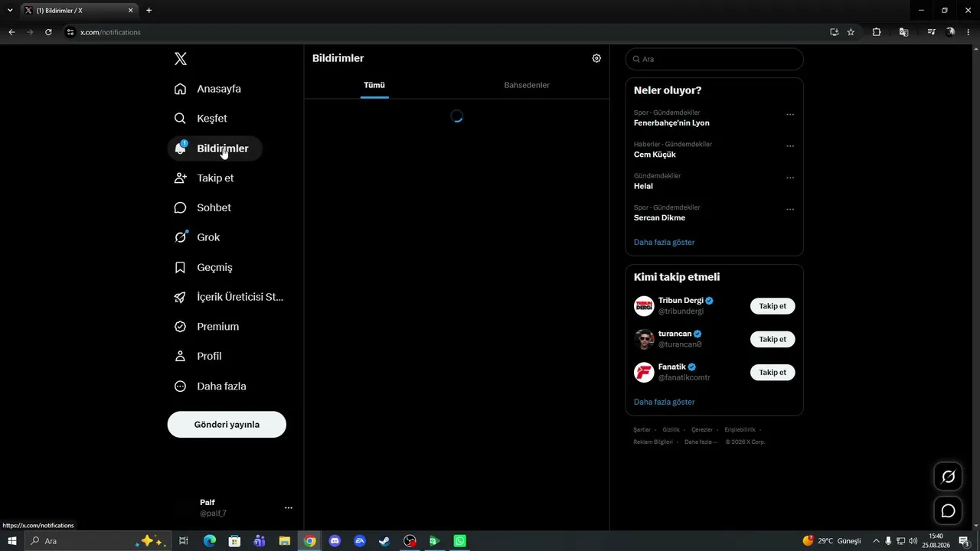Bookmark this page with star icon
Screen dimensions: 980x551
(x=851, y=32)
